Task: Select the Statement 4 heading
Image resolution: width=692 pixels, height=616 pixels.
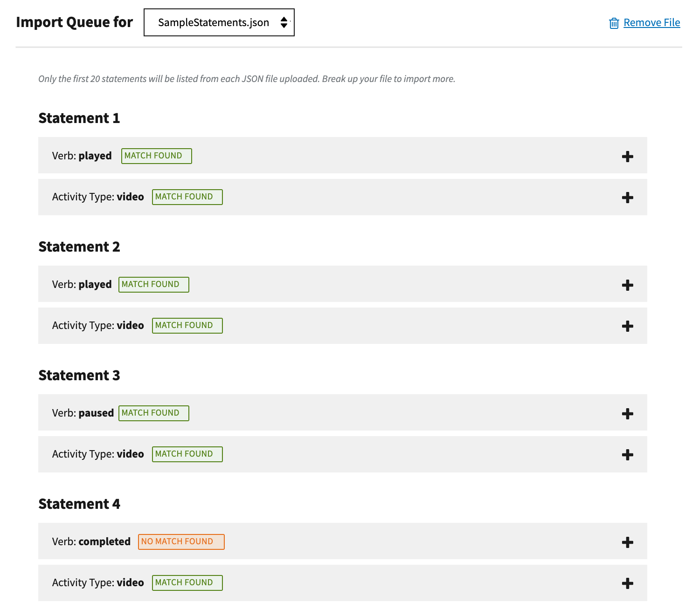Action: tap(79, 504)
